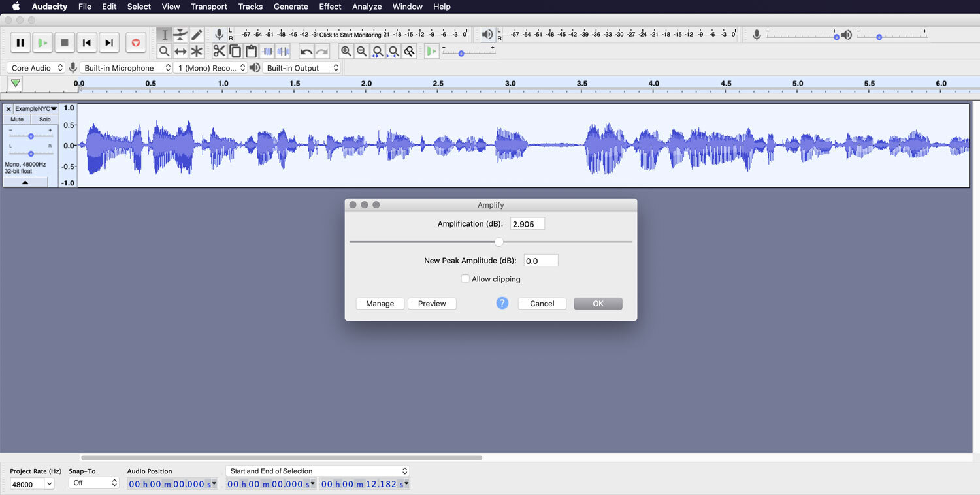Zoom out using the minus magnifier
980x495 pixels.
point(362,51)
